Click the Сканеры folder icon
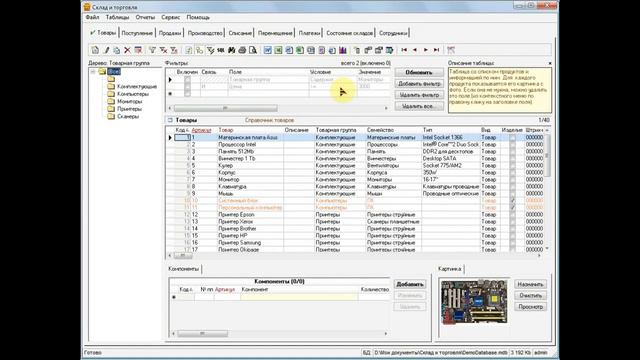This screenshot has width=640, height=360. [x=111, y=116]
